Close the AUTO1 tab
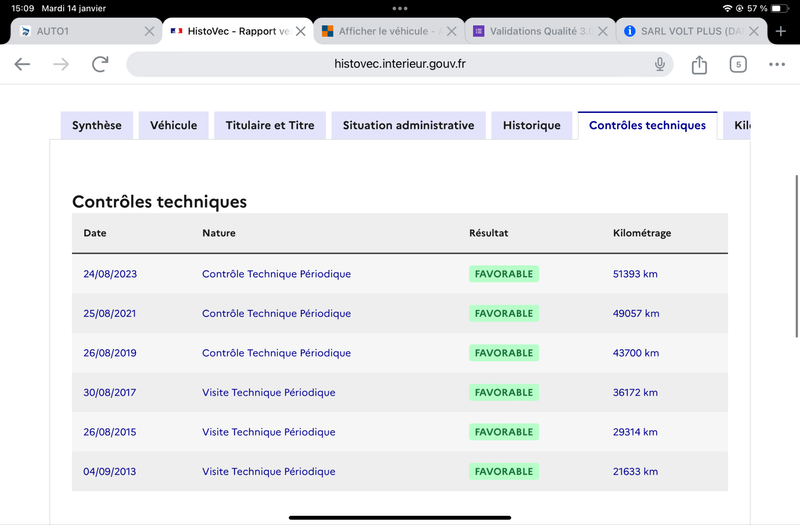 pyautogui.click(x=149, y=31)
